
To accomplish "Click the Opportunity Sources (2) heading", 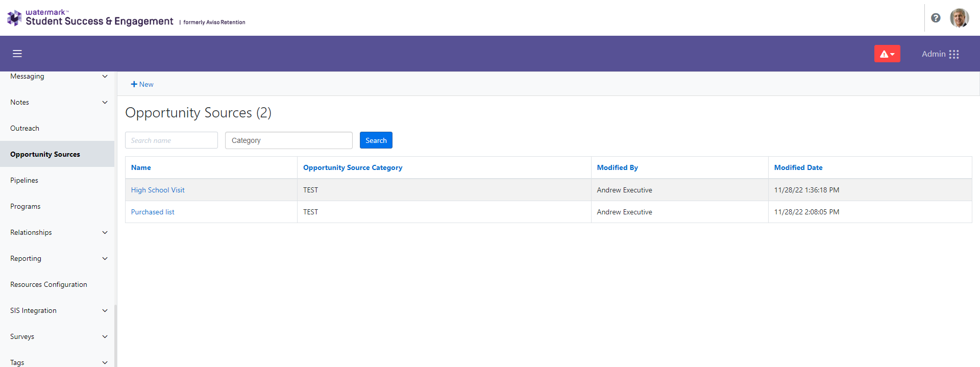I will click(x=198, y=112).
